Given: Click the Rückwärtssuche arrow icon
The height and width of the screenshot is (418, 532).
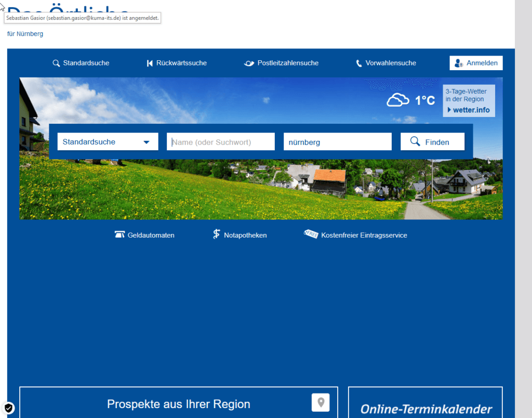Looking at the screenshot, I should click(x=150, y=63).
